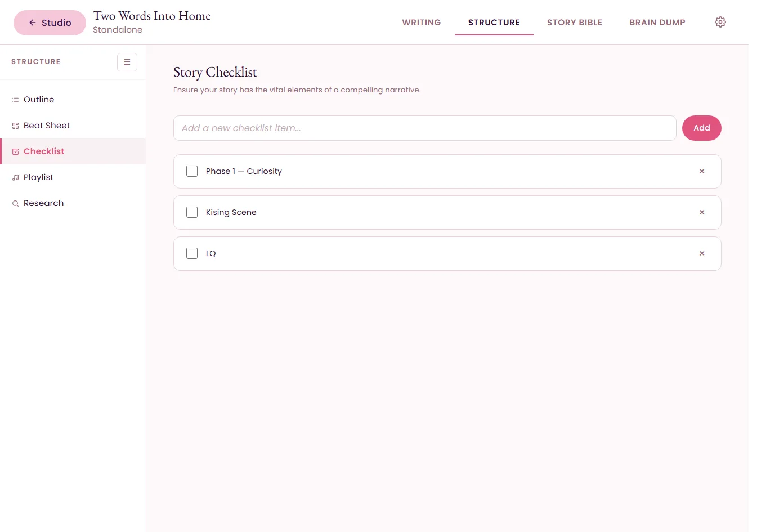Go back to Studio
The width and height of the screenshot is (757, 532).
tap(50, 23)
